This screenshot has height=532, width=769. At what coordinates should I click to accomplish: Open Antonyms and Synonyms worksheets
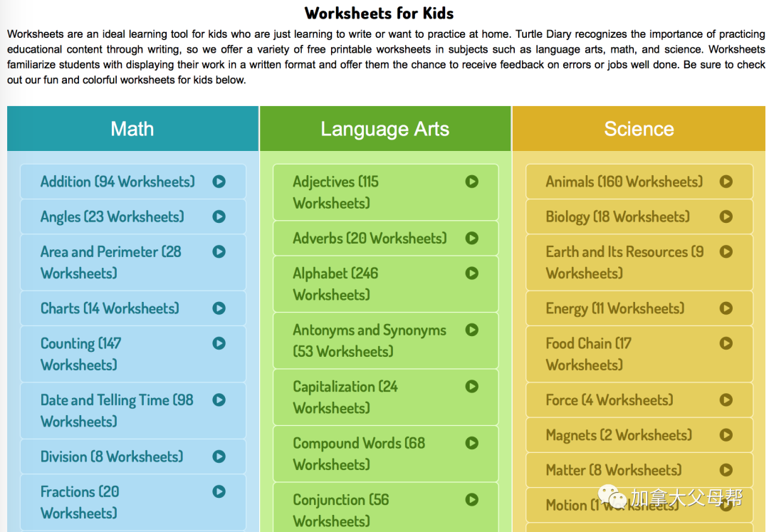369,340
